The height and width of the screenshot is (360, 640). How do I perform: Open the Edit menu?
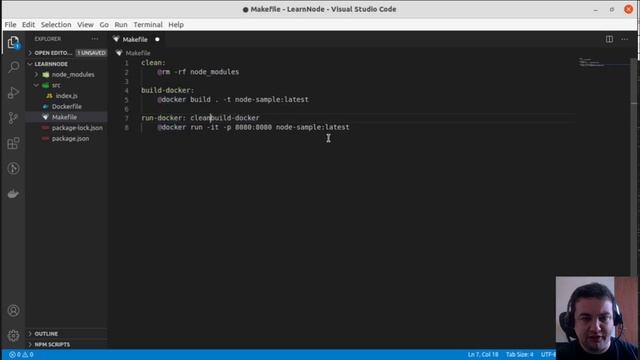28,25
